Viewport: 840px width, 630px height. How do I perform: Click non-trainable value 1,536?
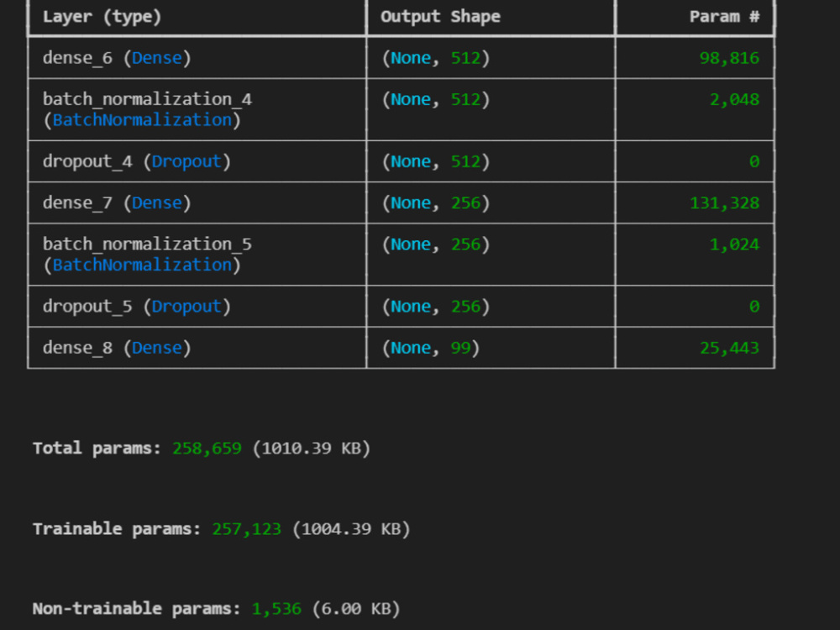(276, 609)
